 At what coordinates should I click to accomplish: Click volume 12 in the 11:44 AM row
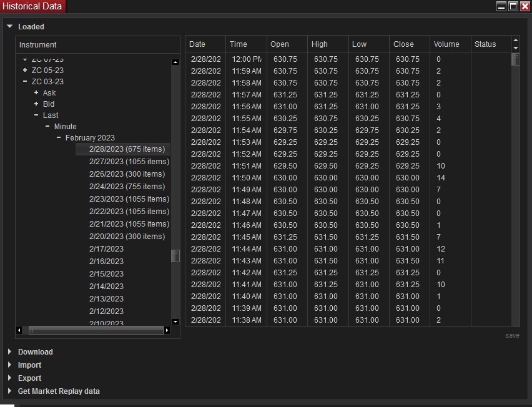(x=441, y=249)
